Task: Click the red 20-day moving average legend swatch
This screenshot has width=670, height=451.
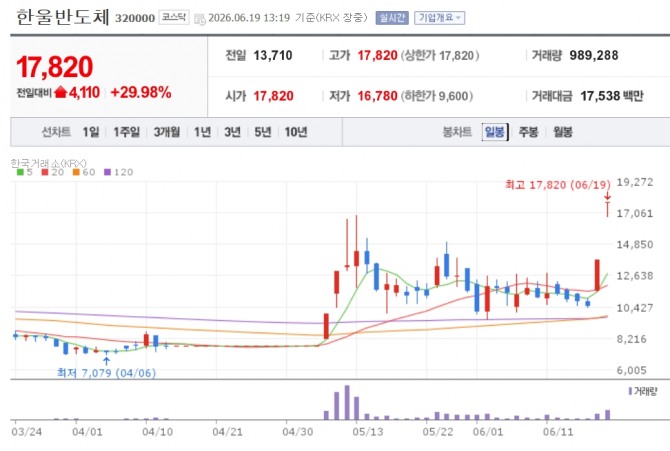Action: pos(45,172)
